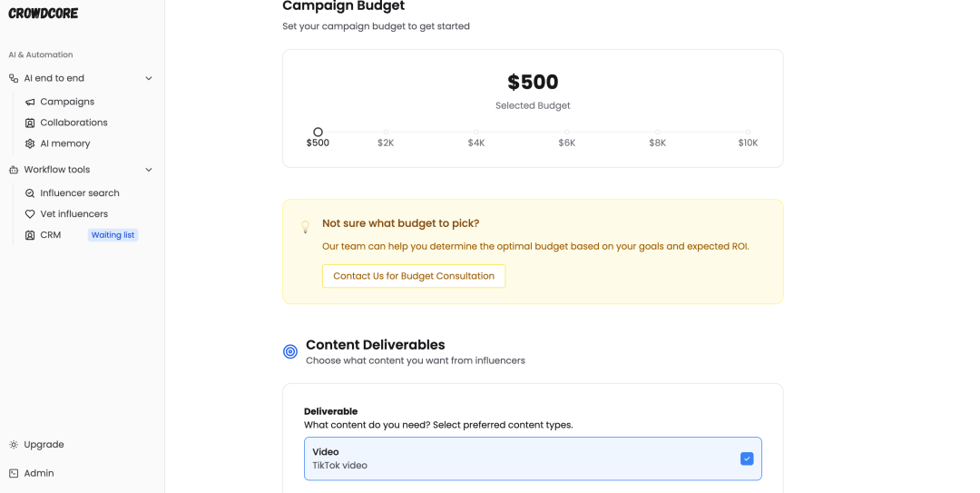Screen dimensions: 980x493
Task: Click the CRM contact icon
Action: 30,235
